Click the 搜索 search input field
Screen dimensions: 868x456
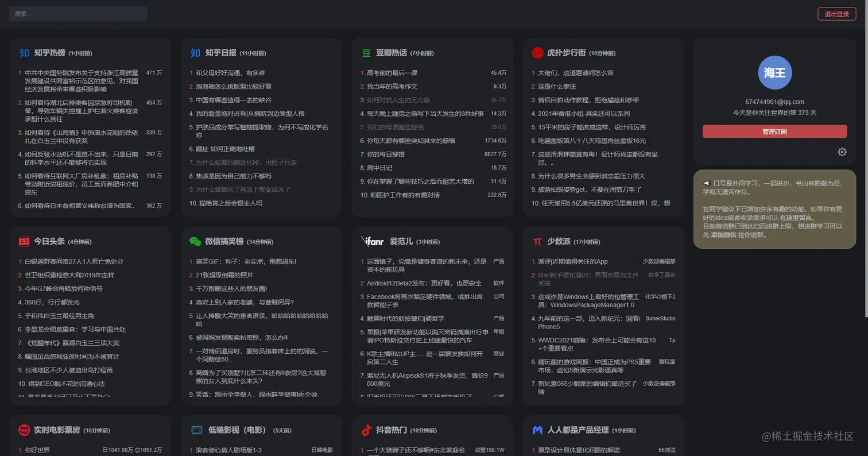(77, 13)
